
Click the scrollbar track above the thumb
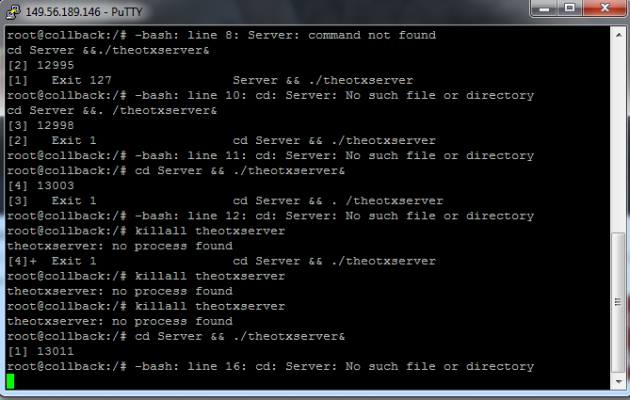[x=618, y=137]
